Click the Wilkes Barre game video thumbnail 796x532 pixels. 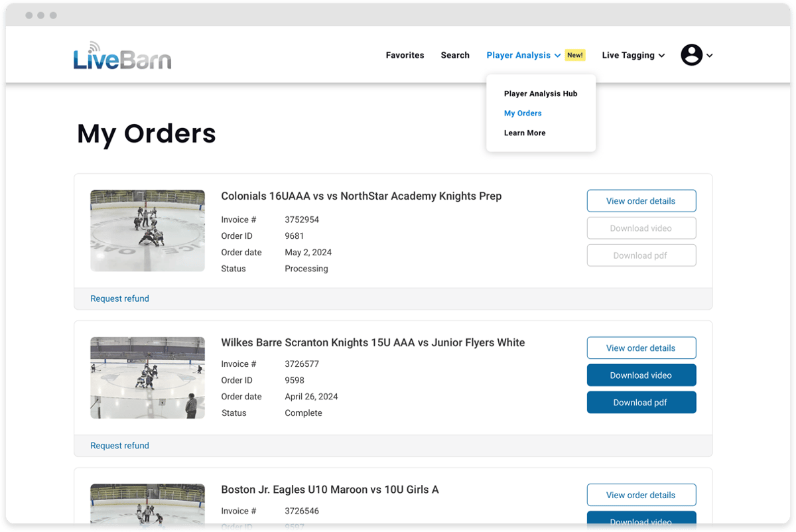(147, 377)
